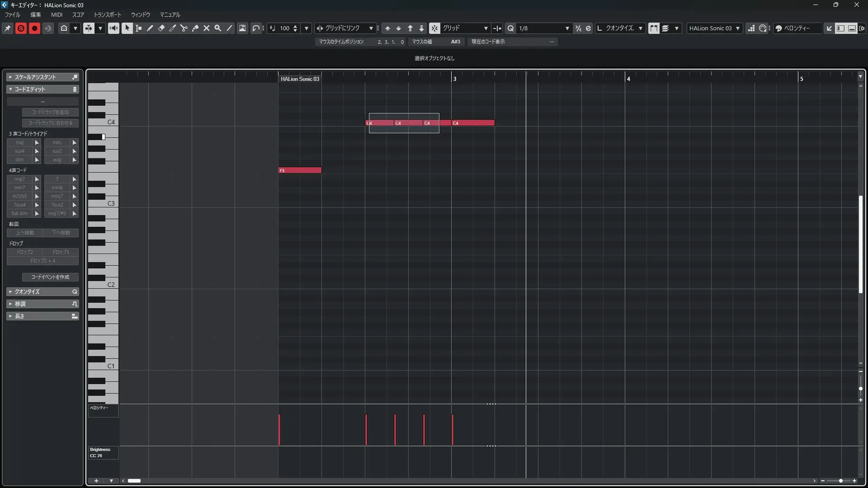The width and height of the screenshot is (868, 488).
Task: Select the Mute tool X icon
Action: [206, 28]
